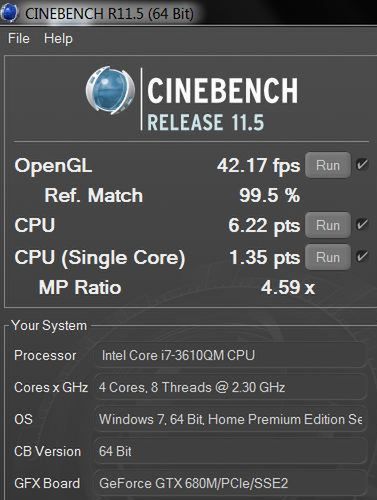Screen dimensions: 377x500
Task: Run the CPU benchmark
Action: click(328, 225)
